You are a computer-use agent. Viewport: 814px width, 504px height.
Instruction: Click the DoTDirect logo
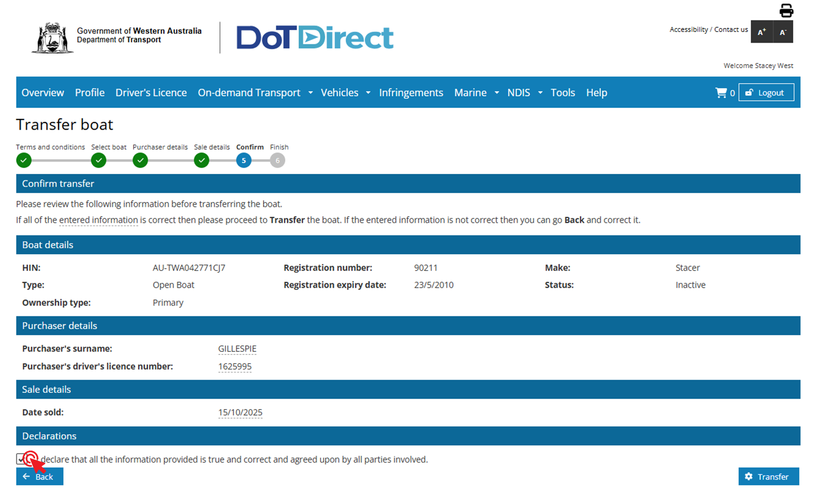point(314,38)
